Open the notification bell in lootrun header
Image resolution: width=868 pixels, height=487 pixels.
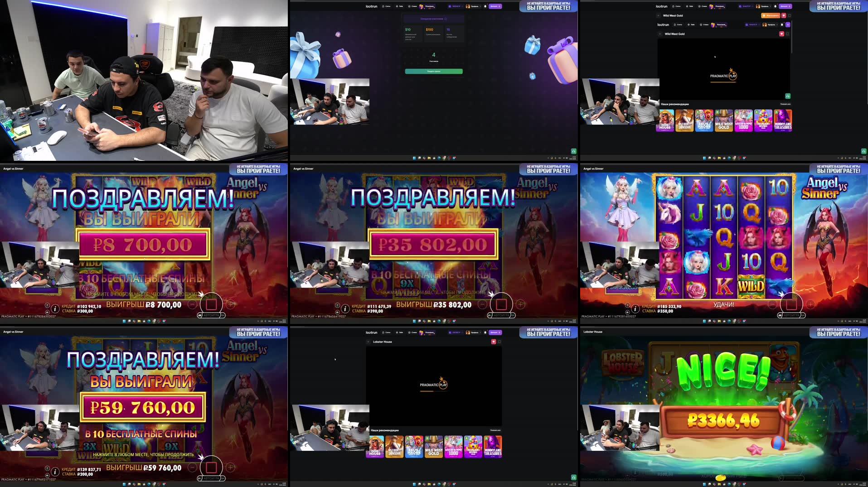485,6
